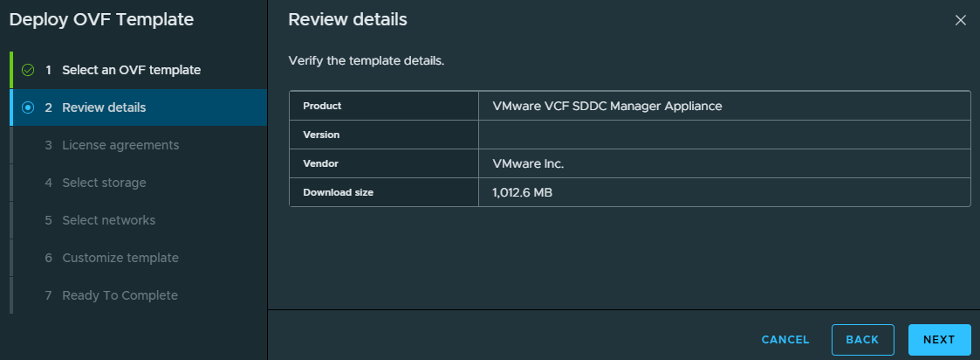Select step 2 Review details

point(139,107)
